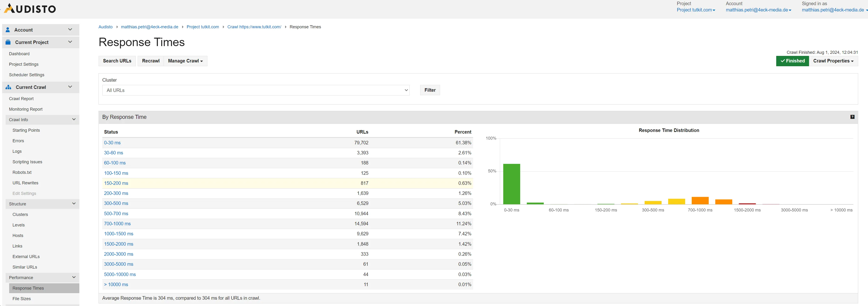The image size is (868, 306).
Task: Click the Response Times menu item
Action: 29,288
